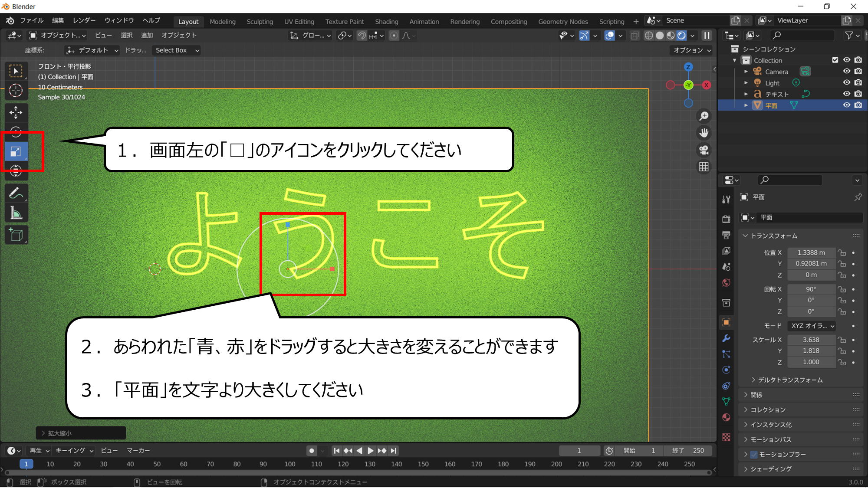
Task: Open the Render properties tab
Action: [x=726, y=219]
